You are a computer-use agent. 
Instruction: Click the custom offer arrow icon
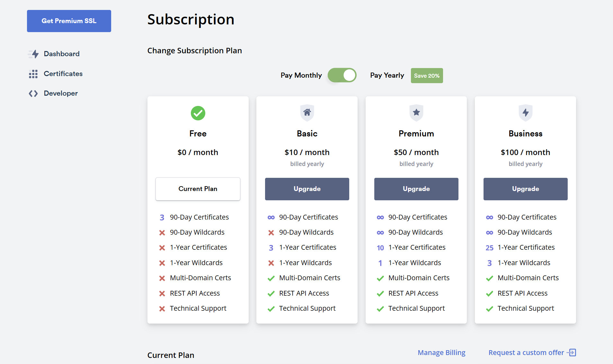(x=572, y=352)
